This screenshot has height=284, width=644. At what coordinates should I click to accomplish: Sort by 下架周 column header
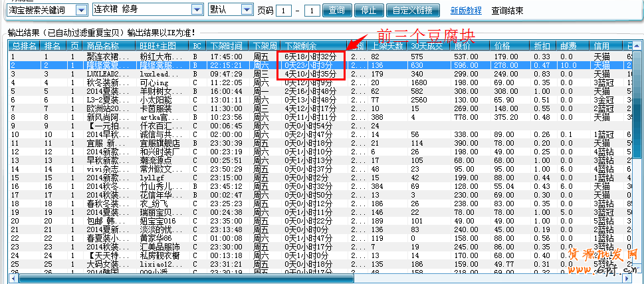265,46
